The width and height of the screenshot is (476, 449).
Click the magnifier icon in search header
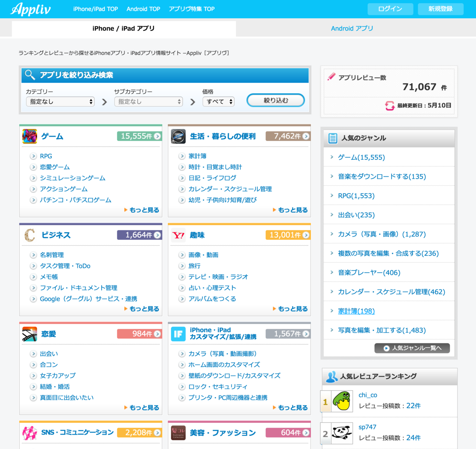(x=30, y=75)
